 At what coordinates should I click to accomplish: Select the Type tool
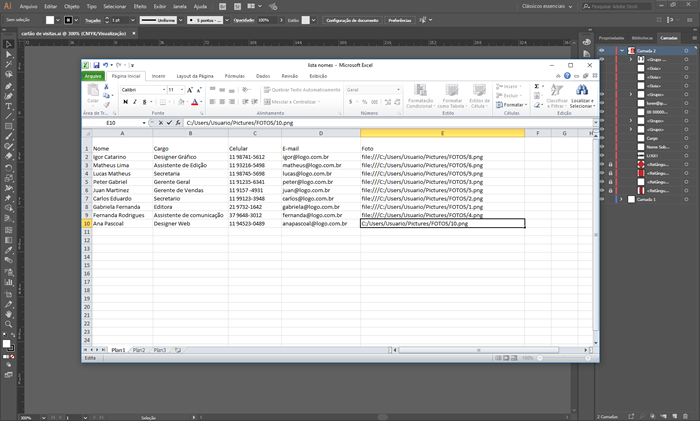8,106
